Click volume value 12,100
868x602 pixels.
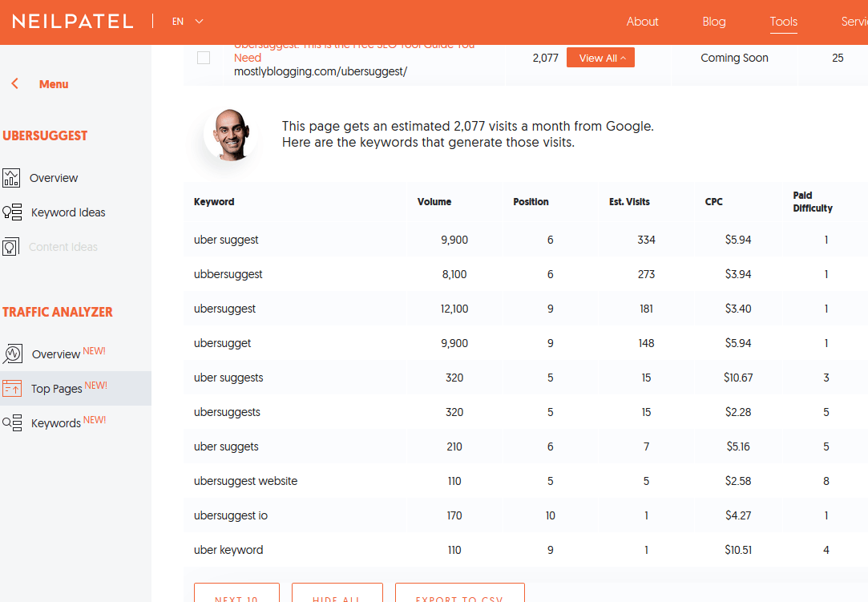pyautogui.click(x=454, y=309)
